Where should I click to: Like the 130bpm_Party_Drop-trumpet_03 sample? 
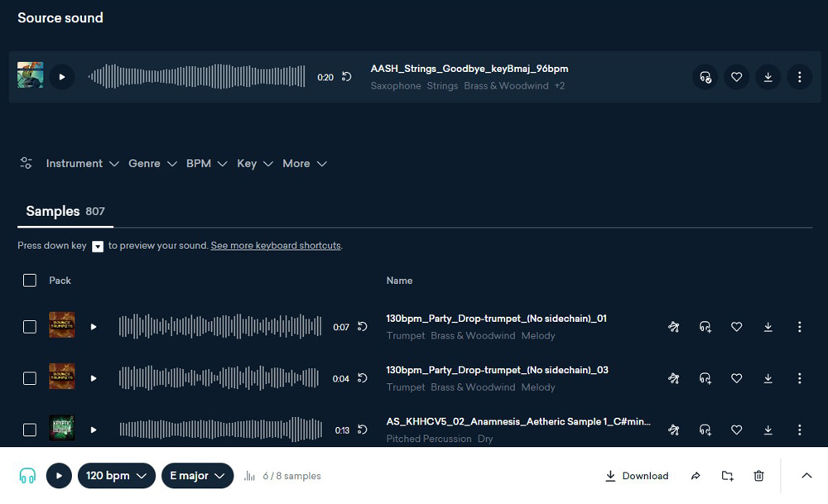coord(736,378)
